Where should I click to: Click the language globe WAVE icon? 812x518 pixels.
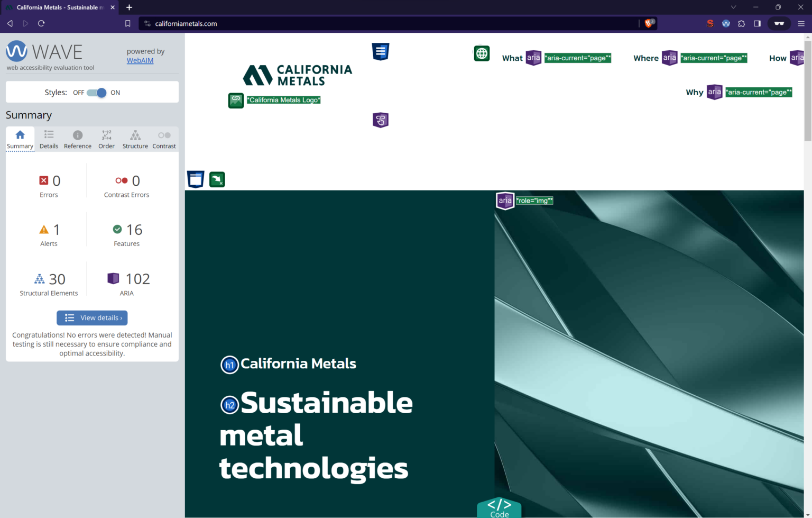[482, 53]
